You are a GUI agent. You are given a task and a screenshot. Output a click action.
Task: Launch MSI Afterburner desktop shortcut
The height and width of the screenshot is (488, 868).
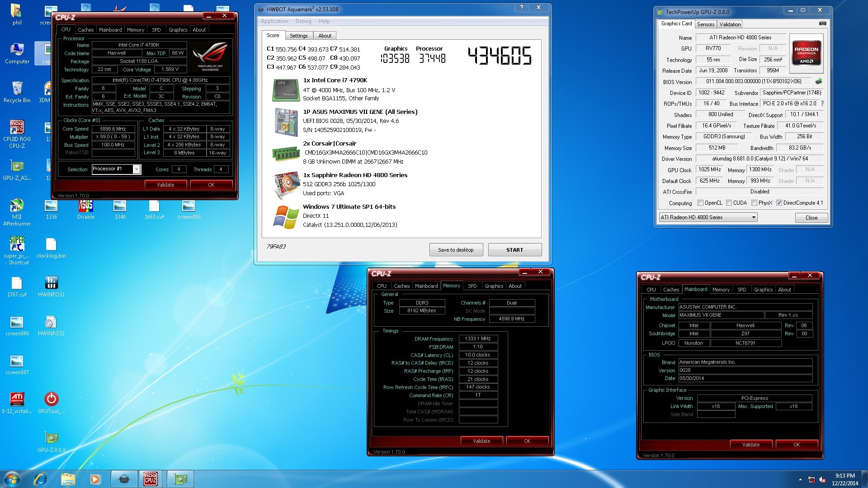17,212
